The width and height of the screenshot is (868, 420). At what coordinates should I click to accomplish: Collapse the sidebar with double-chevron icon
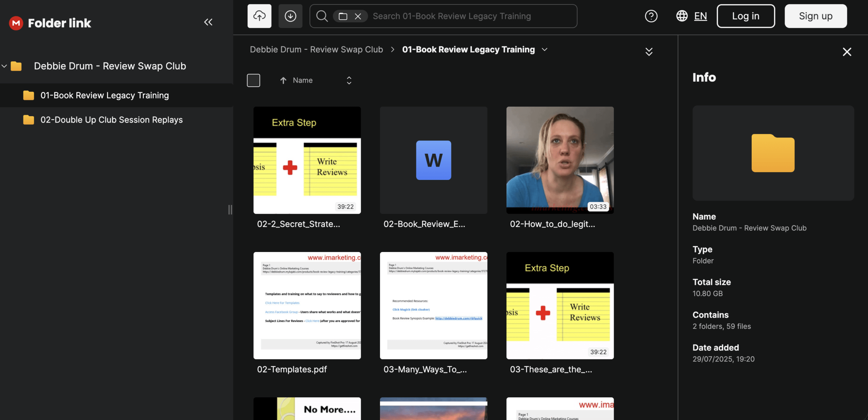(x=208, y=22)
